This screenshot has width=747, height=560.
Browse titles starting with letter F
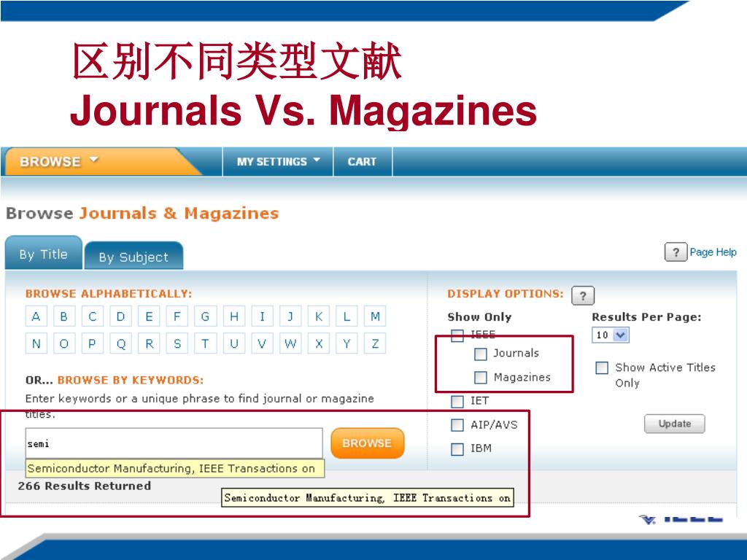[177, 316]
